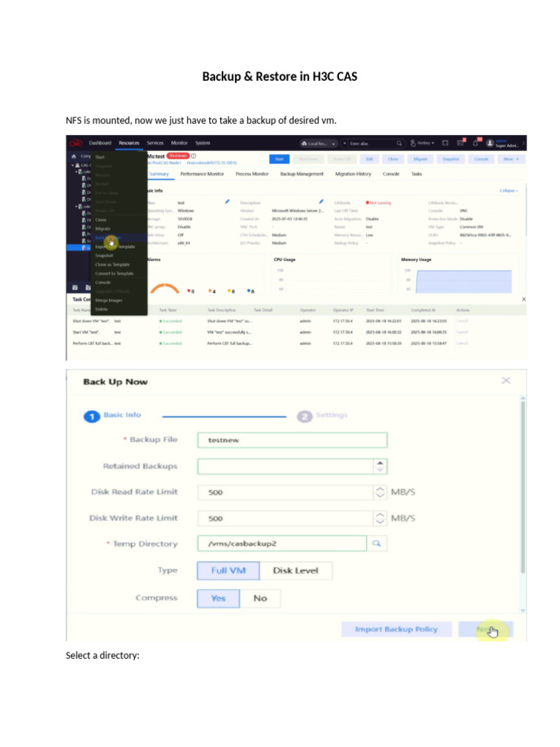Screen dimensions: 560x747
Task: Click the help question mark beside Shutdown
Action: (x=193, y=156)
